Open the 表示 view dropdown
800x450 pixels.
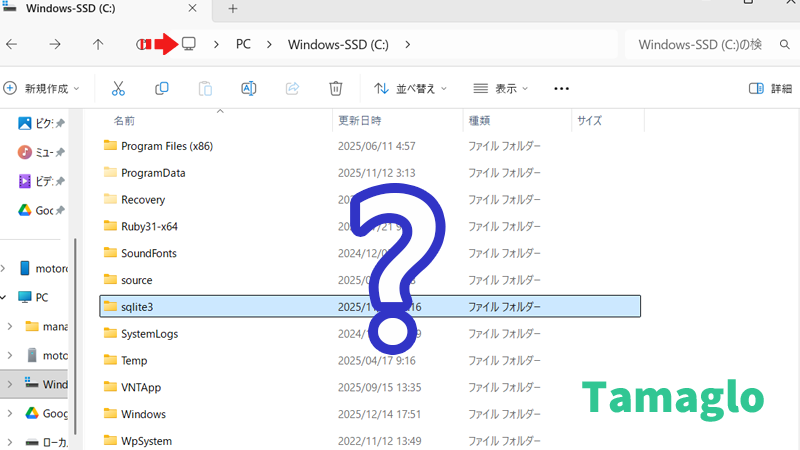tap(501, 88)
